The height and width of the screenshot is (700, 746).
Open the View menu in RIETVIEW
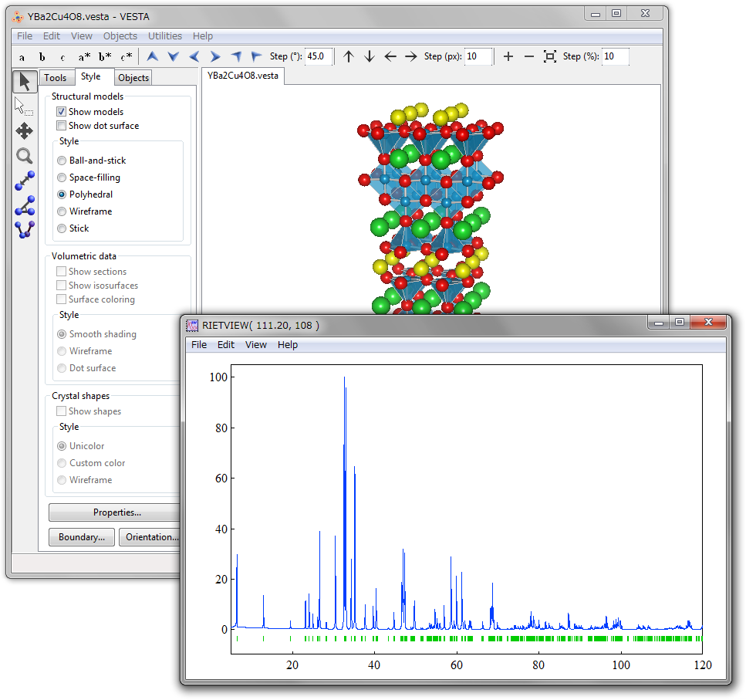255,345
